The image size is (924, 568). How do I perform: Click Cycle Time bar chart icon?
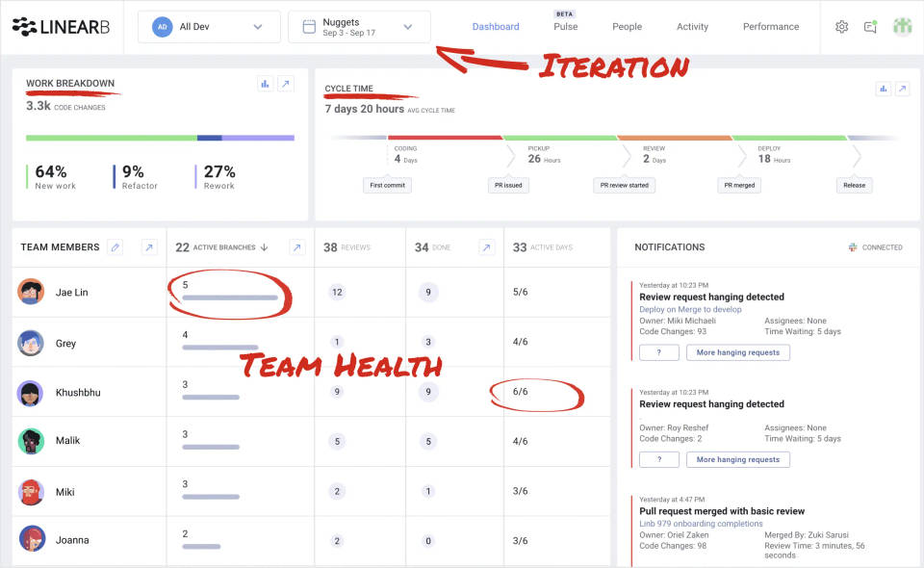click(x=883, y=89)
